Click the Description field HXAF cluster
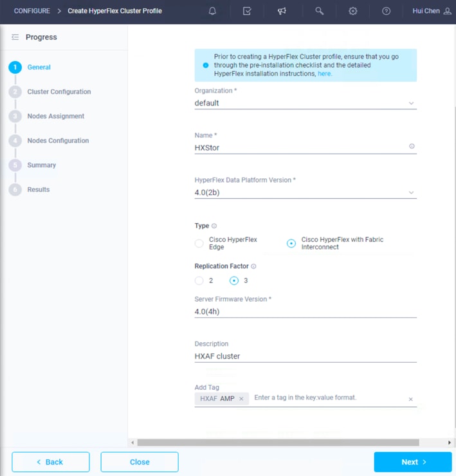The width and height of the screenshot is (456, 476). pos(306,356)
